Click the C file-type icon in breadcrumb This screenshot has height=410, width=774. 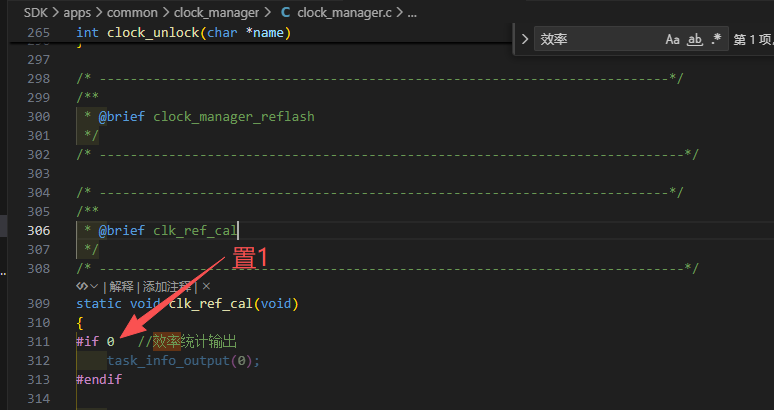[285, 13]
